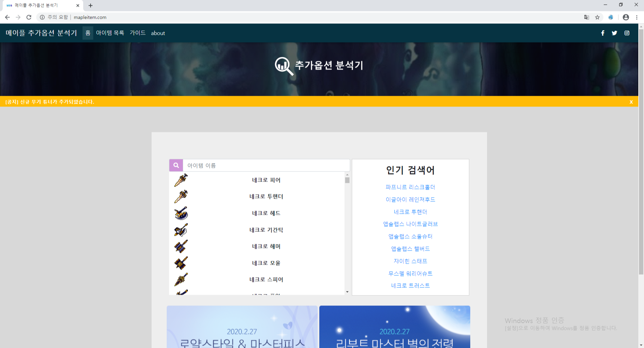This screenshot has height=348, width=644.
Task: Dismiss the yellow notice banner
Action: coord(631,102)
